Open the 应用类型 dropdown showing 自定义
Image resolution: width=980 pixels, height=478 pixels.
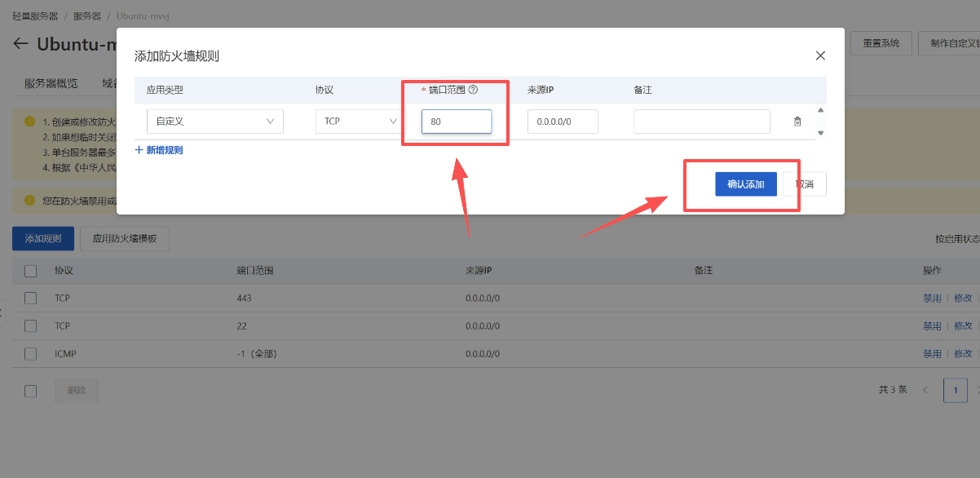click(215, 122)
